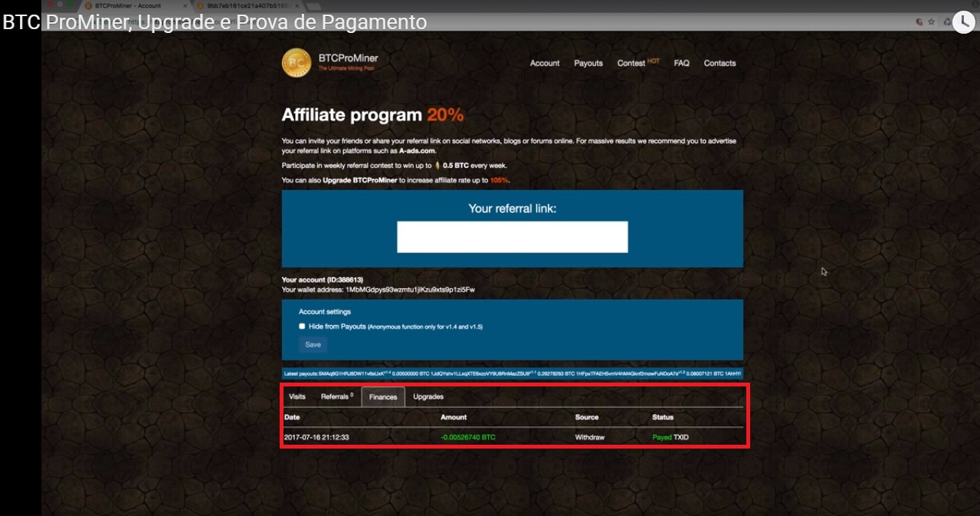980x516 pixels.
Task: Click the BTCProMiner gold coin logo
Action: pyautogui.click(x=297, y=63)
